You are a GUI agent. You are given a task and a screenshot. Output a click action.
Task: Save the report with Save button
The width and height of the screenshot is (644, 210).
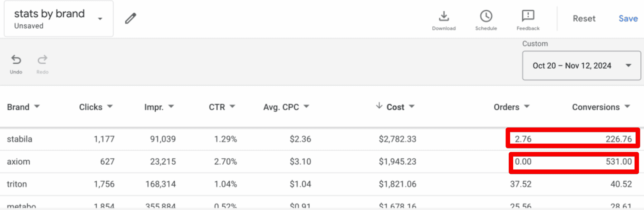pos(628,19)
